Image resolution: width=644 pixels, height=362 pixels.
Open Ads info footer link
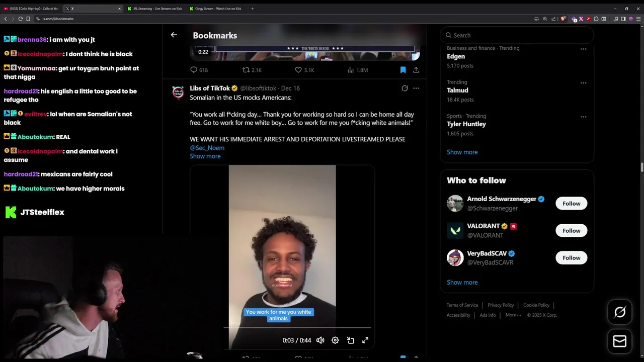coord(488,315)
